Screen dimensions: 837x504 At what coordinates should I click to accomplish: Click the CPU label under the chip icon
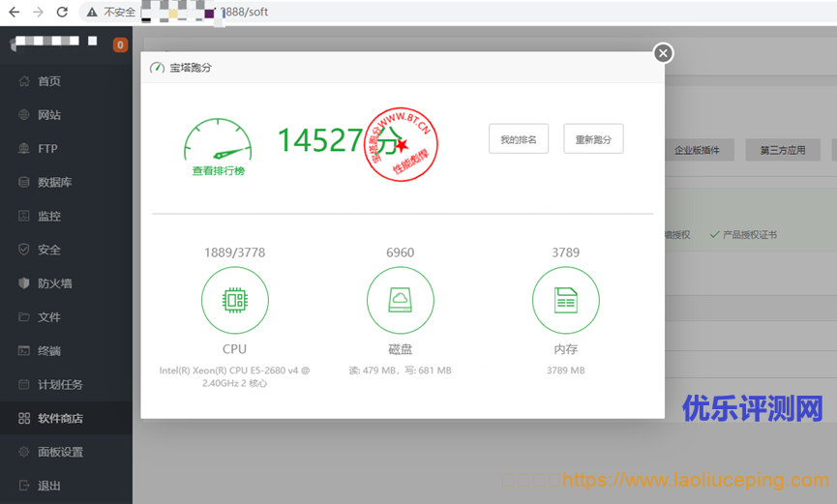235,348
